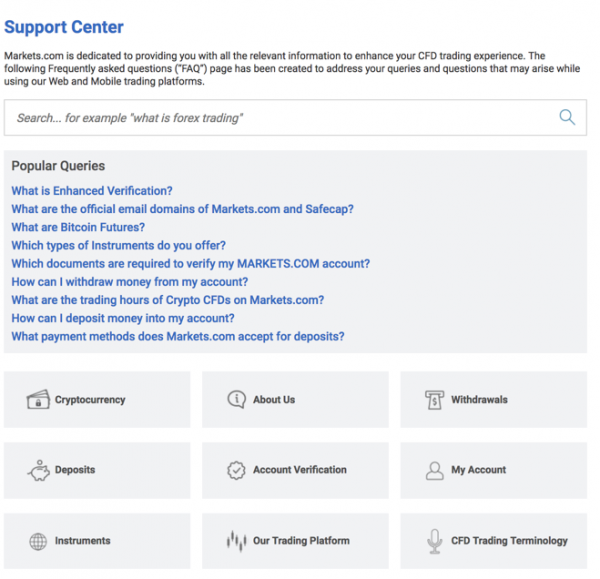Open the accepted payment methods question
600x579 pixels.
[x=178, y=336]
